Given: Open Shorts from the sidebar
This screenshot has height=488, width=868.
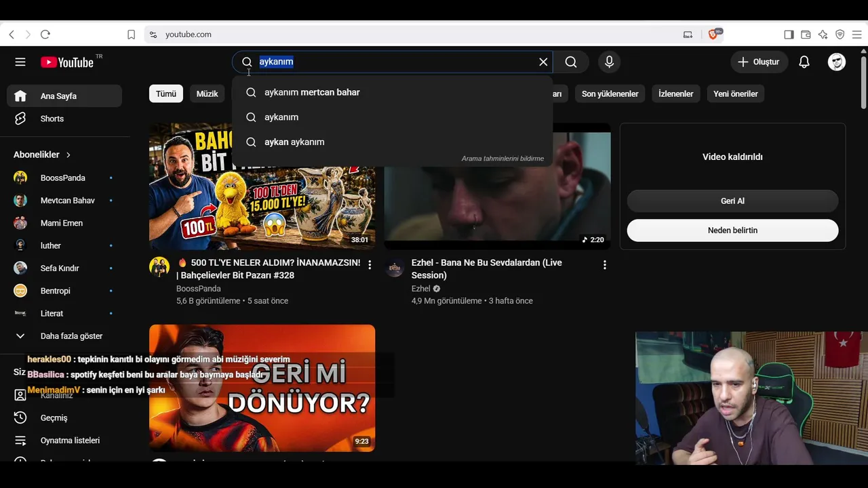Looking at the screenshot, I should click(x=64, y=119).
